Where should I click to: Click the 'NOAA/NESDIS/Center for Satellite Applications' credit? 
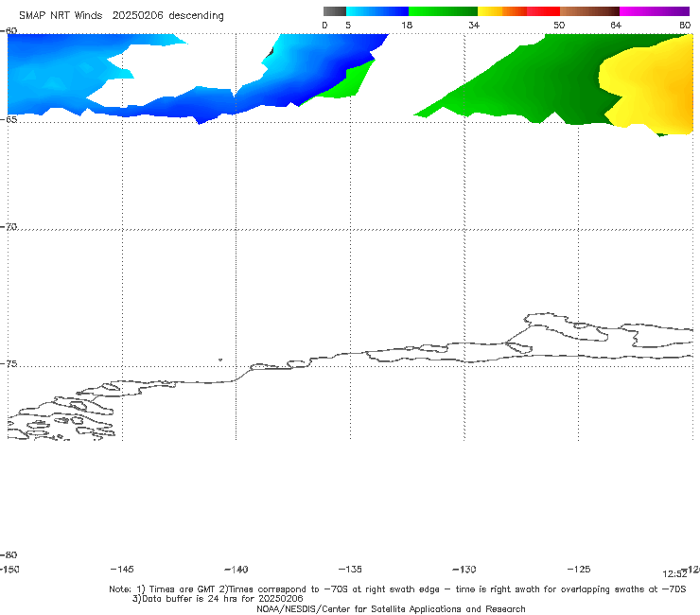pyautogui.click(x=391, y=608)
